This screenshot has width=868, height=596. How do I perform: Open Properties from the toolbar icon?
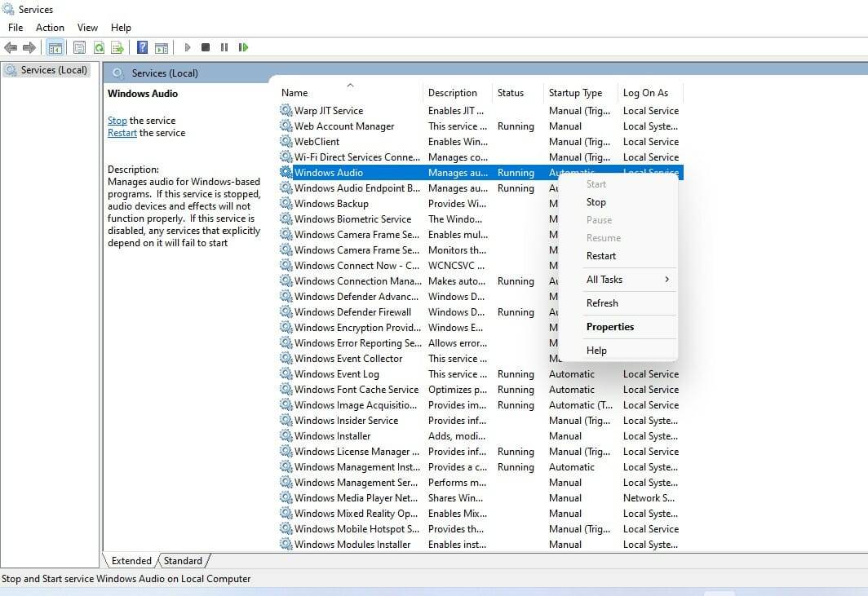click(79, 48)
